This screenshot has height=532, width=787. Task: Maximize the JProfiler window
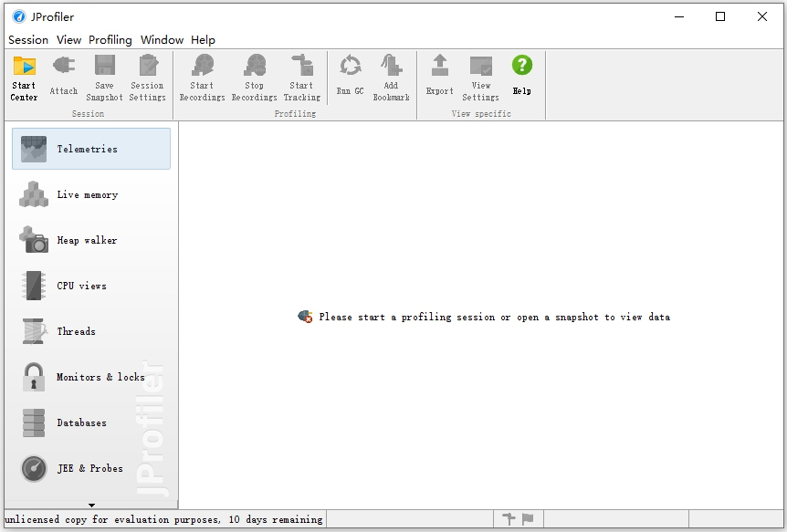pos(720,16)
